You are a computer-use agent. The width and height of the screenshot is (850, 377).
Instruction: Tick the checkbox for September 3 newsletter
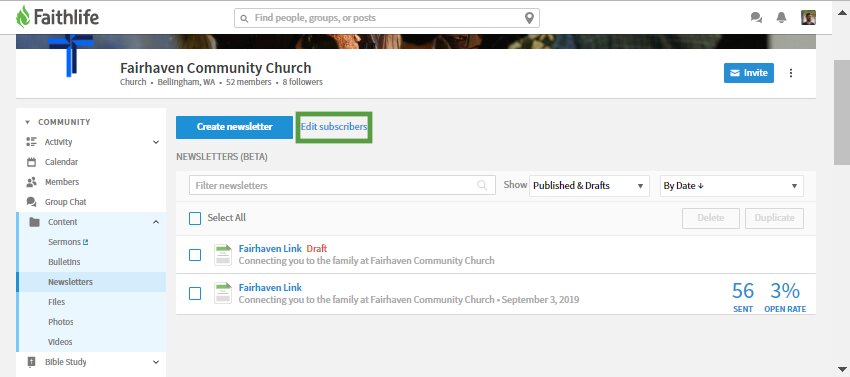[195, 293]
